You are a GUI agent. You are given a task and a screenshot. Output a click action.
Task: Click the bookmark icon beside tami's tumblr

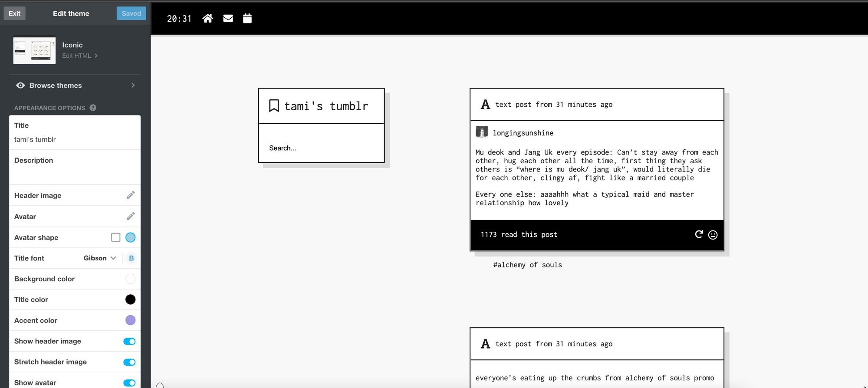[274, 106]
